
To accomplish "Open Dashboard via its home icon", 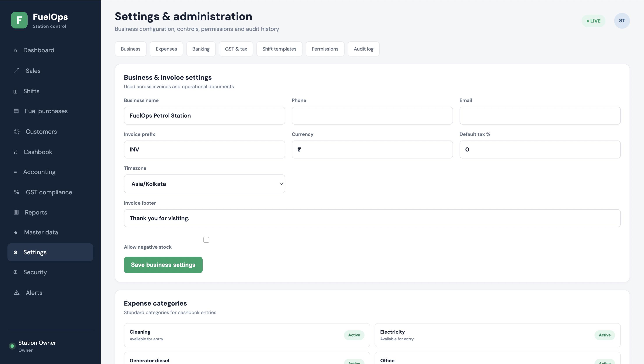I will [16, 51].
